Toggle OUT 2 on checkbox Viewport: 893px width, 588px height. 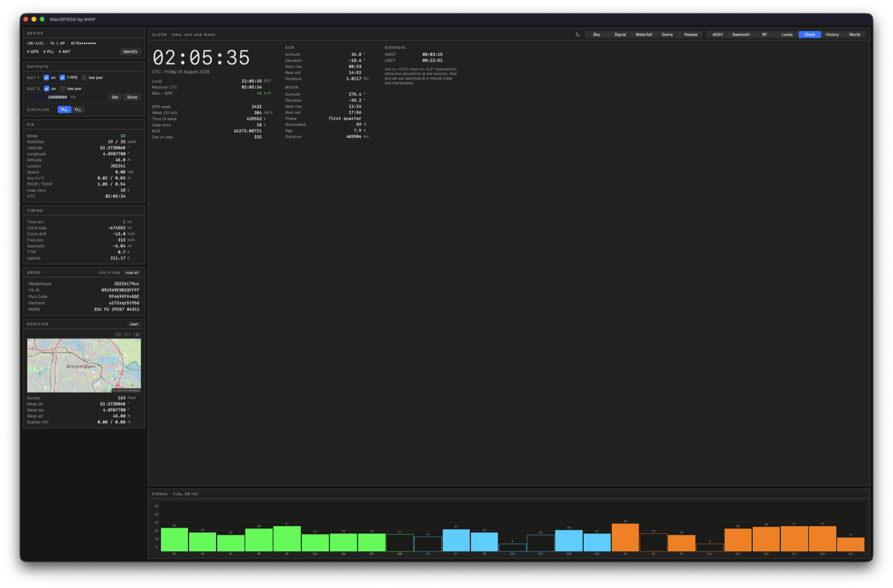[46, 89]
